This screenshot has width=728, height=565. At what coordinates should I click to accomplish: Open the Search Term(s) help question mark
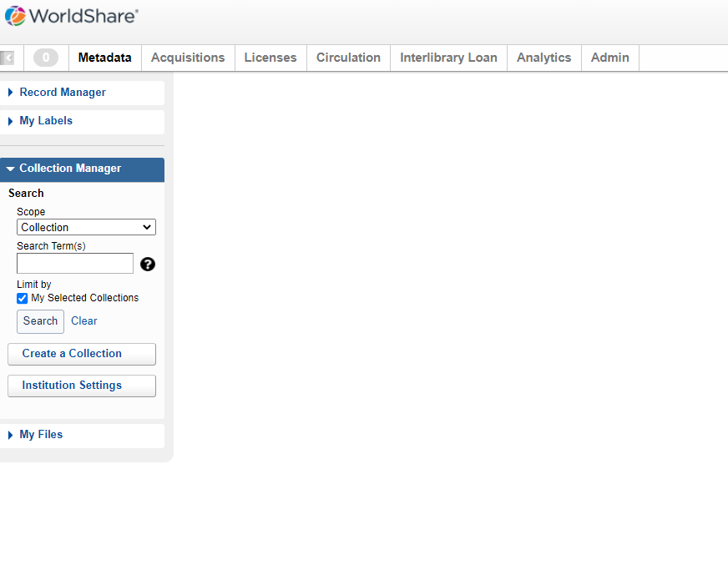[x=148, y=265]
